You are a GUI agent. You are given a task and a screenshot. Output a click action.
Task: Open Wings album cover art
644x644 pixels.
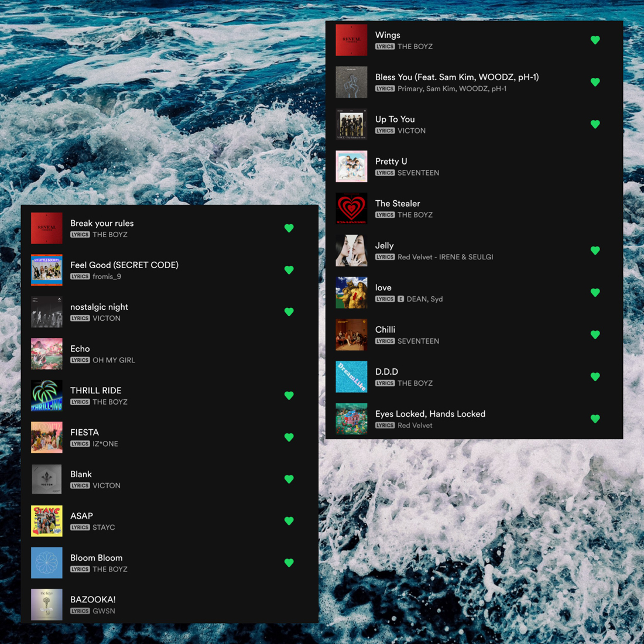coord(352,40)
